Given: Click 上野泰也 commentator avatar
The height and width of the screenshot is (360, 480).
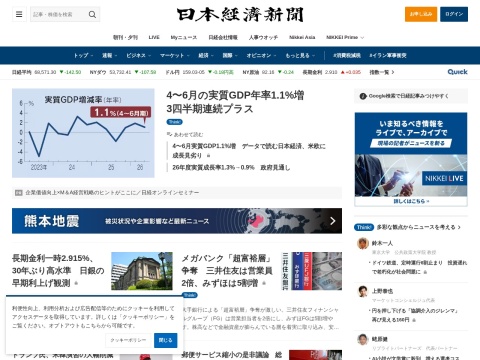Looking at the screenshot, I should (363, 291).
